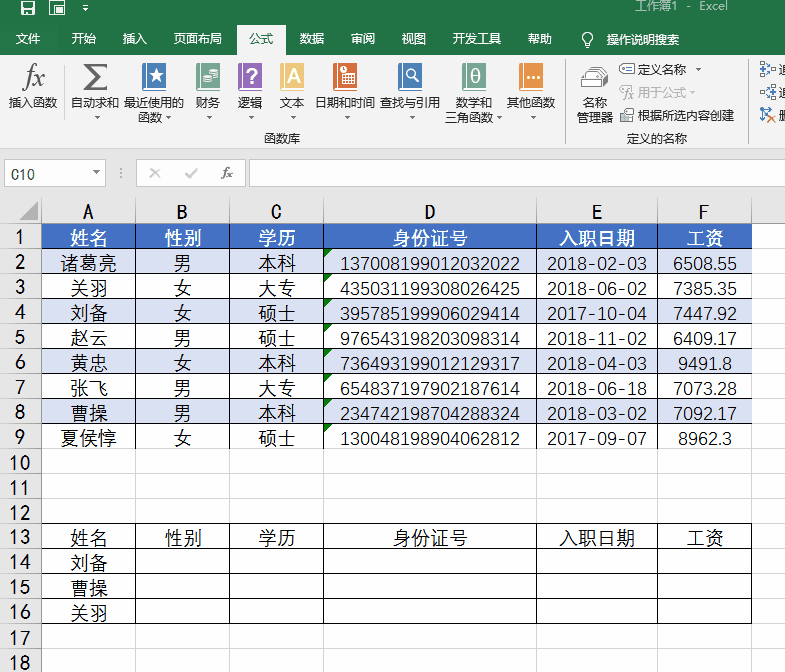785x672 pixels.
Task: Click the Name Box showing C10
Action: (47, 173)
